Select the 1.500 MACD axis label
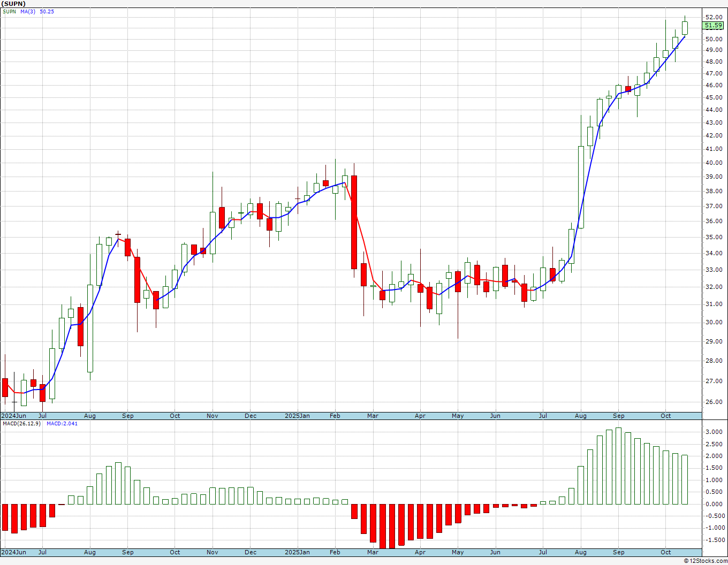The height and width of the screenshot is (565, 728). tap(714, 468)
